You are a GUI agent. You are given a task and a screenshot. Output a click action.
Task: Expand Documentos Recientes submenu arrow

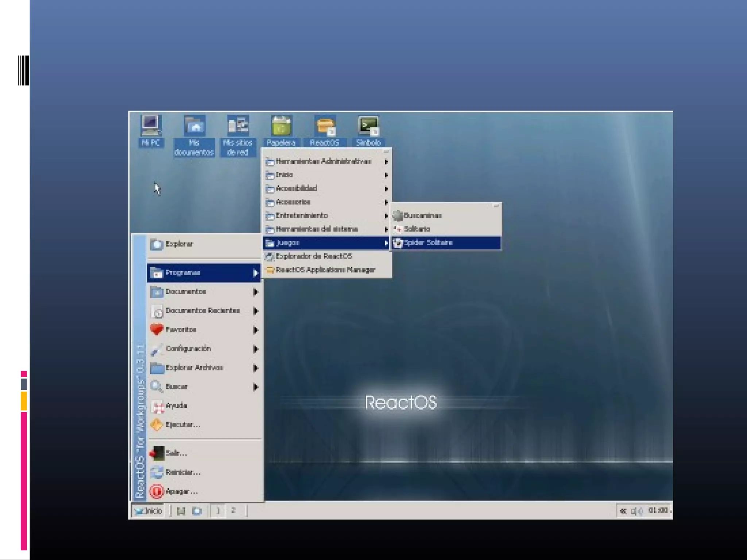click(x=256, y=311)
